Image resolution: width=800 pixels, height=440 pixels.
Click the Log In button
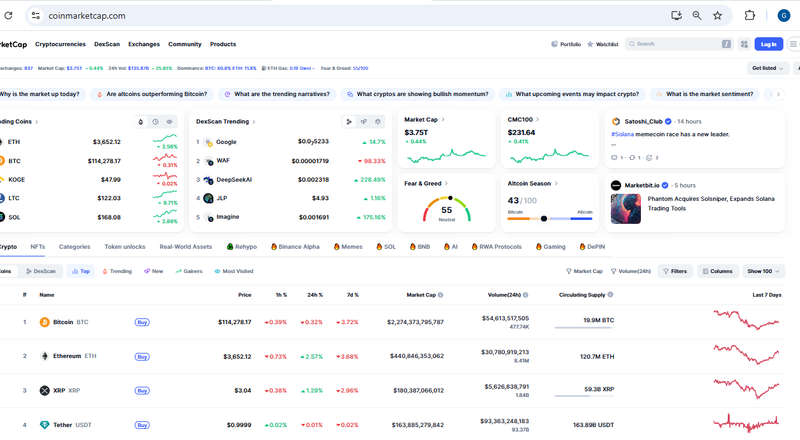click(x=768, y=44)
